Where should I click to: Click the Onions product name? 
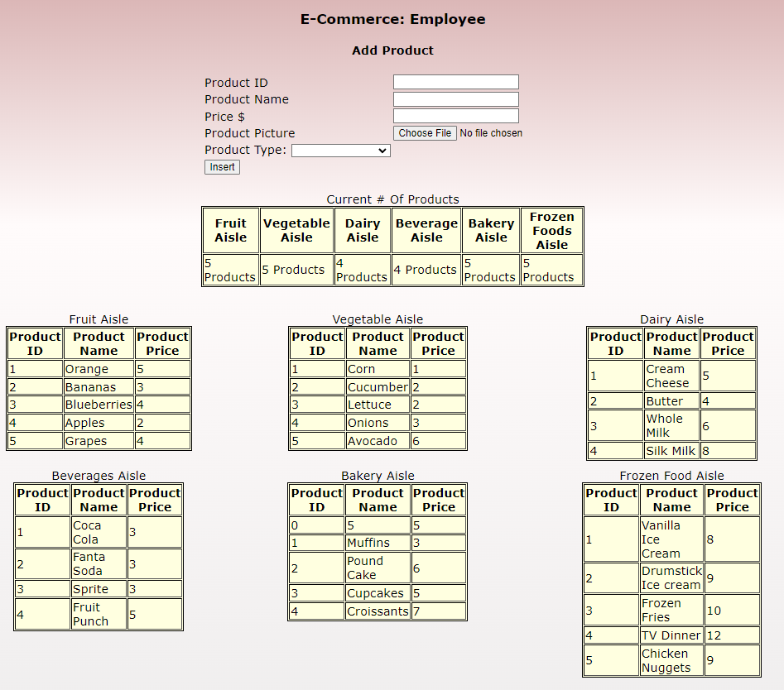coord(378,423)
